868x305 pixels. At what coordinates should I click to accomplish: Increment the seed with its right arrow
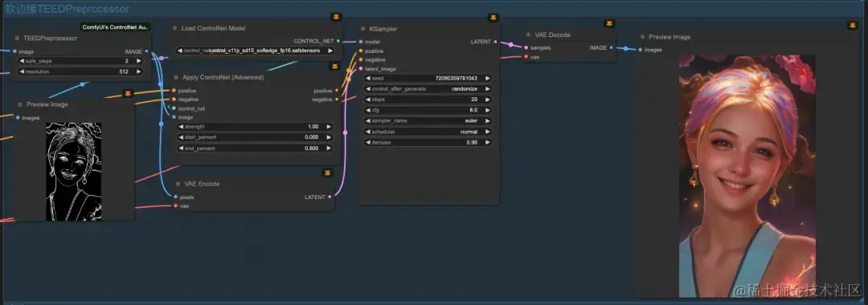488,79
